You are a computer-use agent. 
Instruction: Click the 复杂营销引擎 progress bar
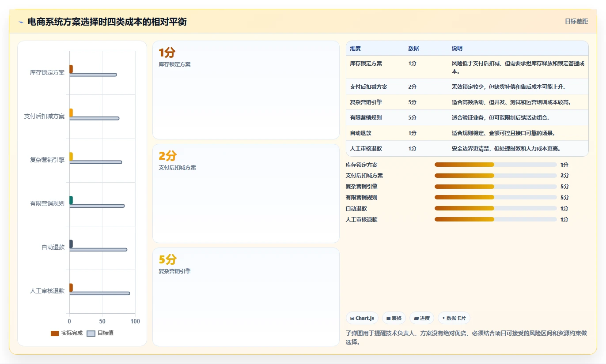click(x=496, y=186)
